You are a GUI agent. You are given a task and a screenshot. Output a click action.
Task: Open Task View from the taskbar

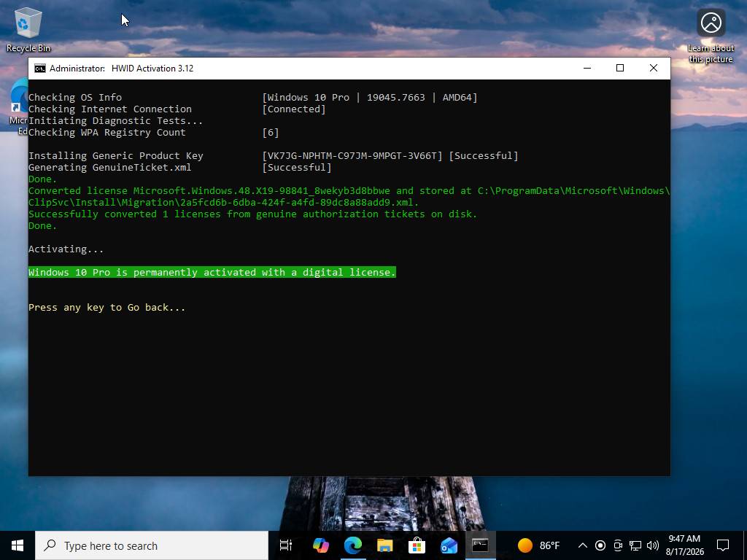click(x=286, y=545)
